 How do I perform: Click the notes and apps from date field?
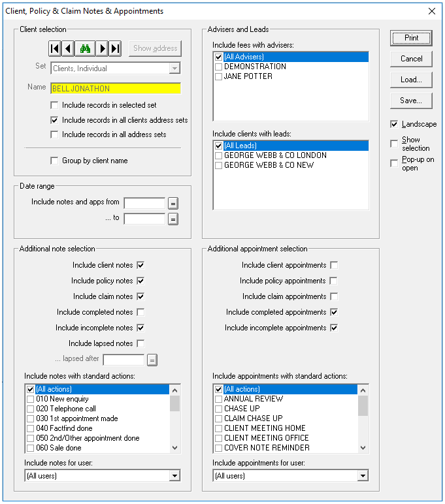point(144,204)
